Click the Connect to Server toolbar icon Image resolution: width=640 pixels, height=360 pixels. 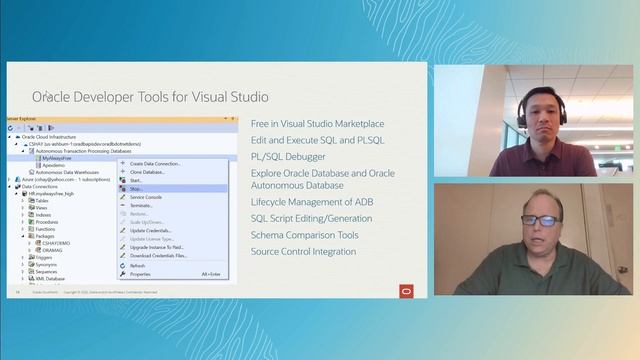[x=40, y=128]
